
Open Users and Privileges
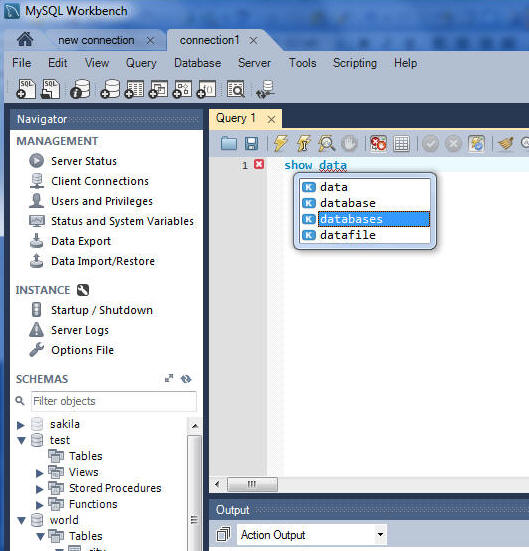102,201
